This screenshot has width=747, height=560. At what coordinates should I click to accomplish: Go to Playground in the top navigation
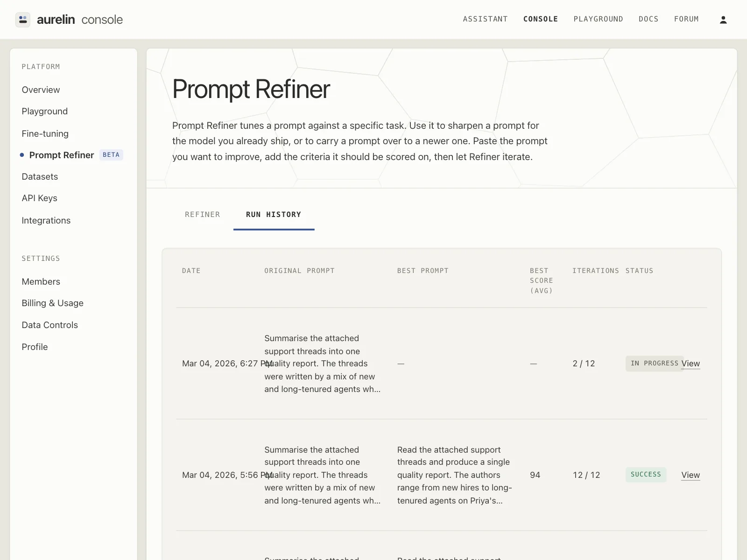click(598, 19)
